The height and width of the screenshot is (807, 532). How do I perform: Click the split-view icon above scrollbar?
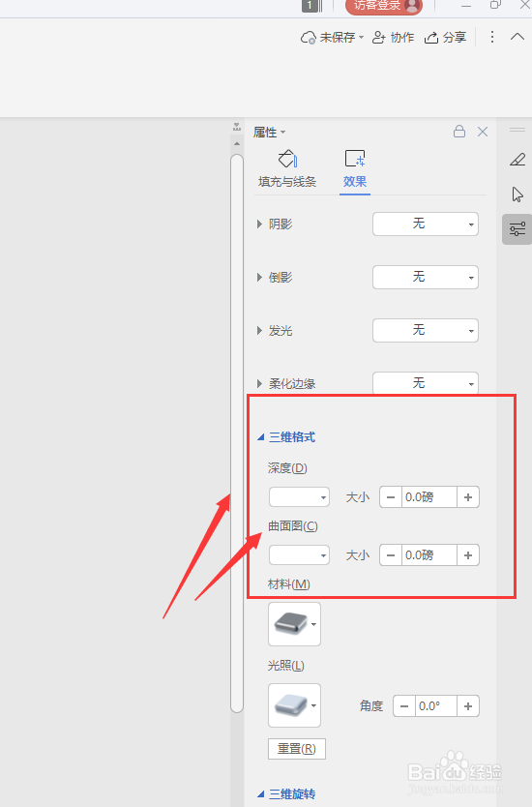pyautogui.click(x=237, y=127)
